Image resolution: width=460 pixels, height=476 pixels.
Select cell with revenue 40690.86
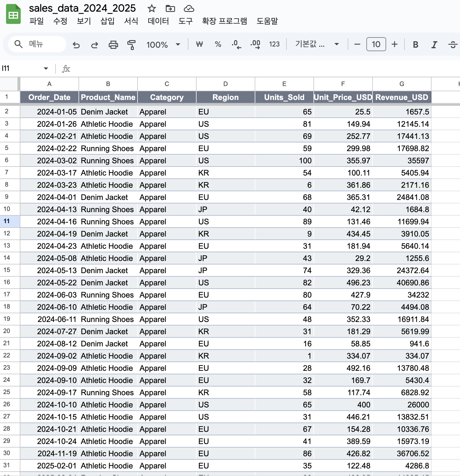click(x=402, y=282)
